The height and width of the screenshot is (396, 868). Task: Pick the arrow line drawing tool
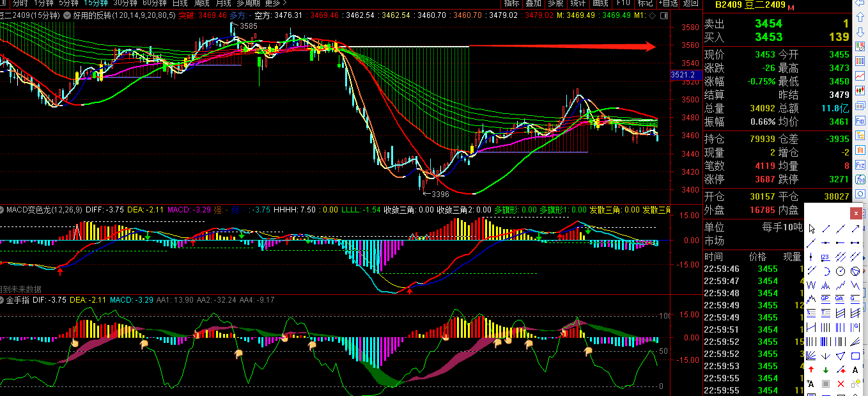coord(855,229)
